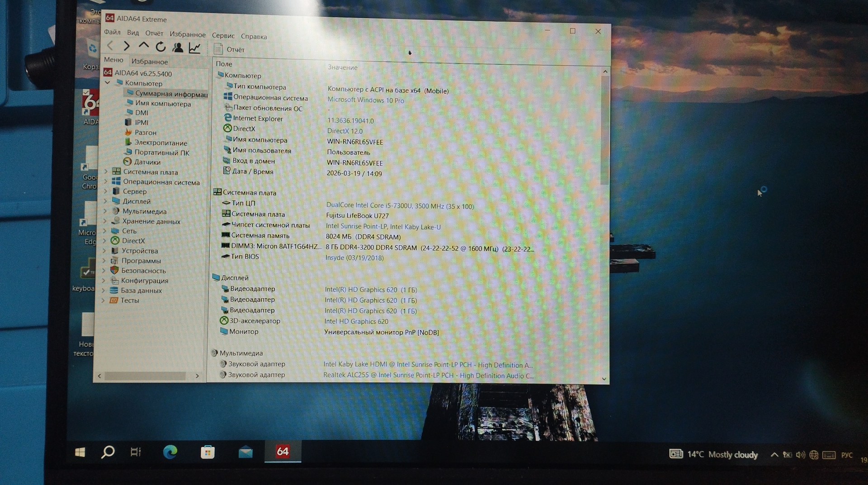
Task: Open the Microsoft Windows 10 Pro link
Action: tap(365, 100)
